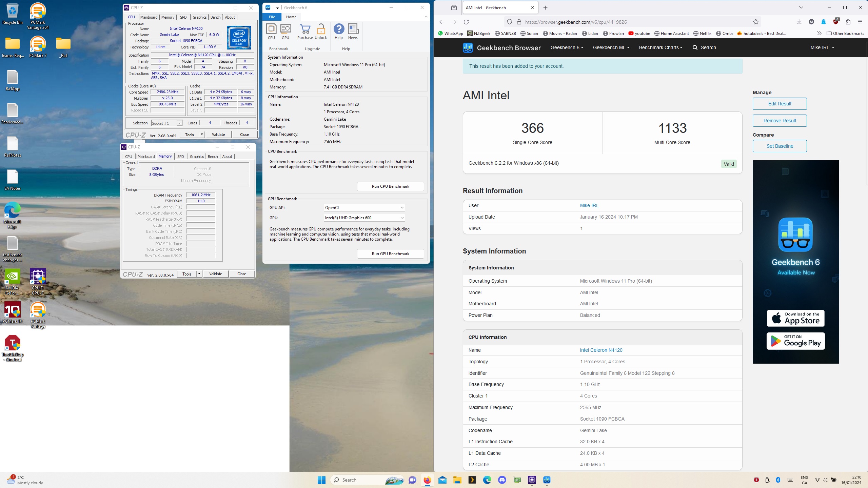
Task: Click the Geekbench Browser logo
Action: point(502,48)
